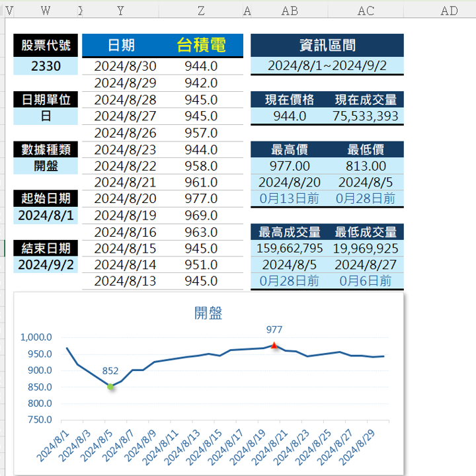Select the 0月6日前 cell

coord(366,281)
